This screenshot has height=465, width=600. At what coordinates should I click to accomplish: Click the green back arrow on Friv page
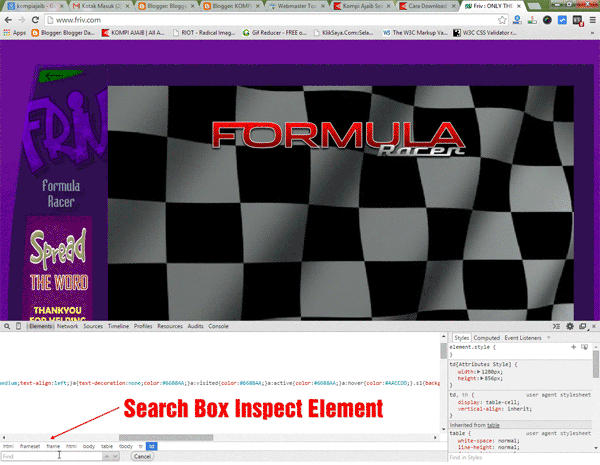click(x=60, y=75)
